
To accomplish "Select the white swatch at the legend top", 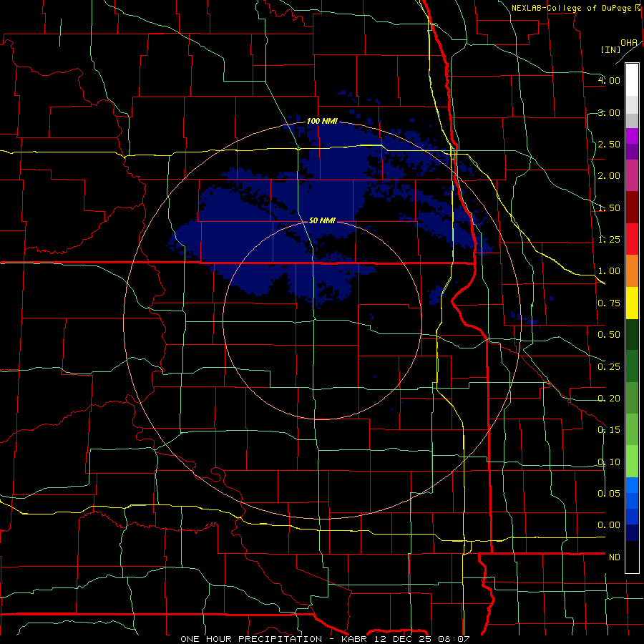I will [x=632, y=80].
